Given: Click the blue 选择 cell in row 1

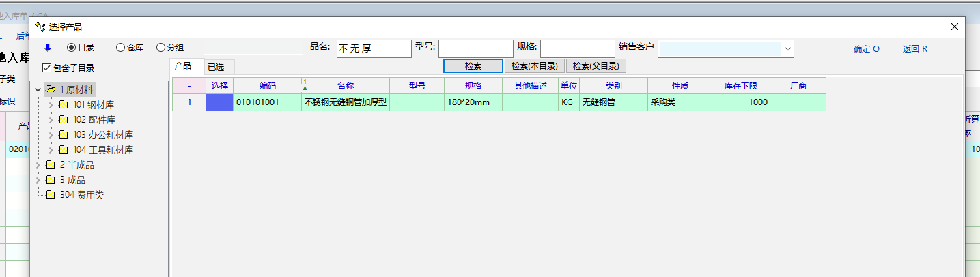Looking at the screenshot, I should [219, 102].
